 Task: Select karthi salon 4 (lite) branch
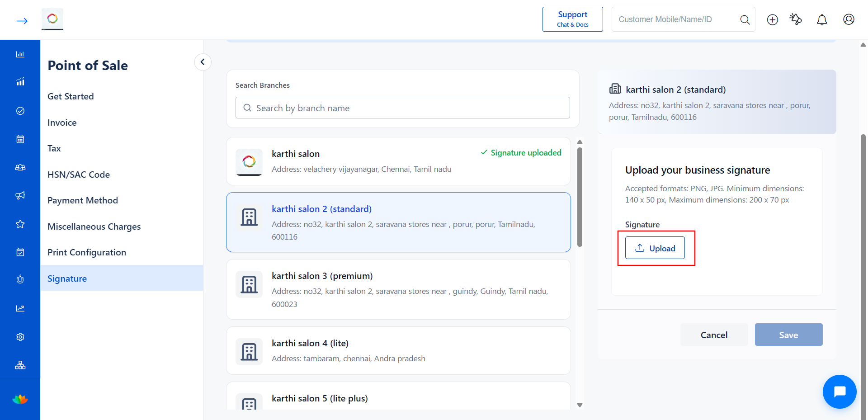(398, 350)
